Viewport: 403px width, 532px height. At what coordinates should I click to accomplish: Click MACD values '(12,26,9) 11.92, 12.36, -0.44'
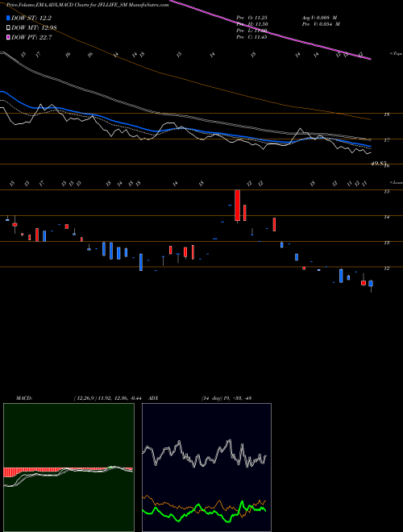pyautogui.click(x=109, y=398)
